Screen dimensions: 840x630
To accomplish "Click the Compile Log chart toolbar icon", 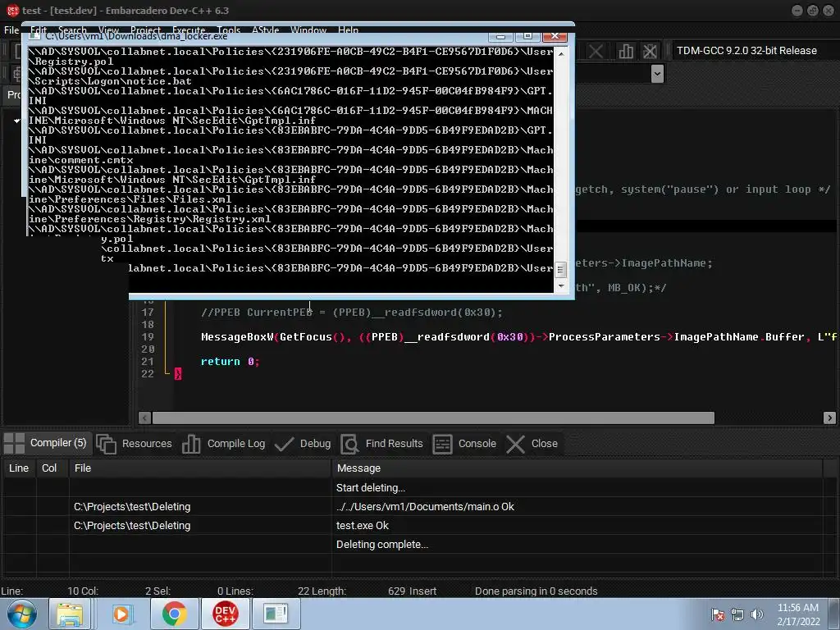I will pyautogui.click(x=625, y=52).
